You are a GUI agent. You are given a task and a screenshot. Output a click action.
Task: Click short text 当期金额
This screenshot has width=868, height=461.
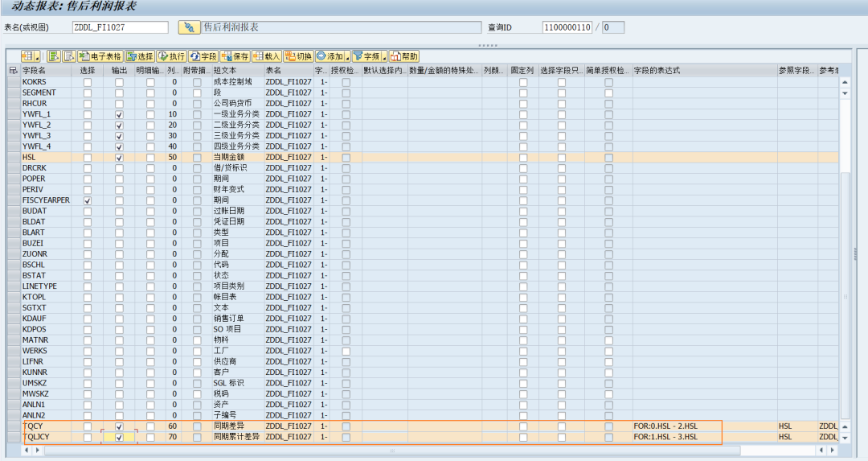click(x=228, y=158)
